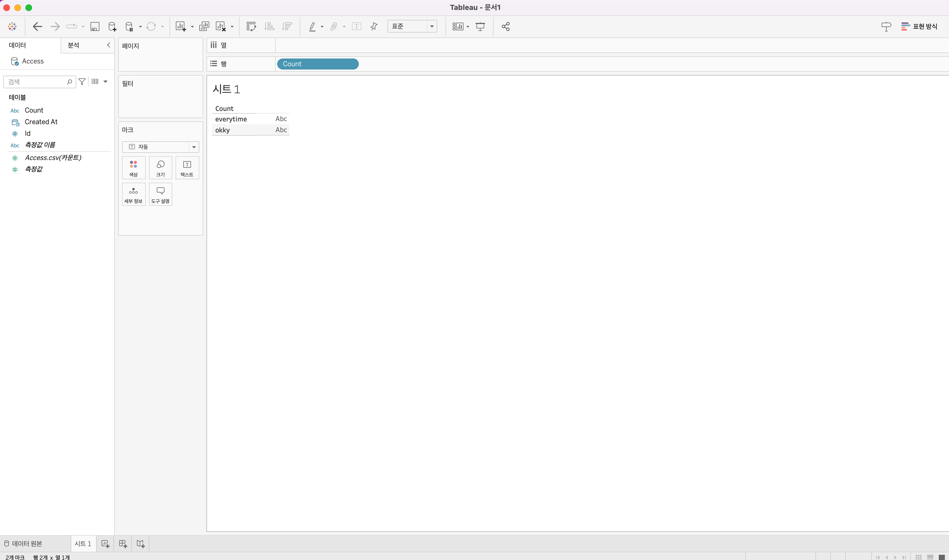
Task: Click the 텍스트 mark card icon
Action: [186, 168]
